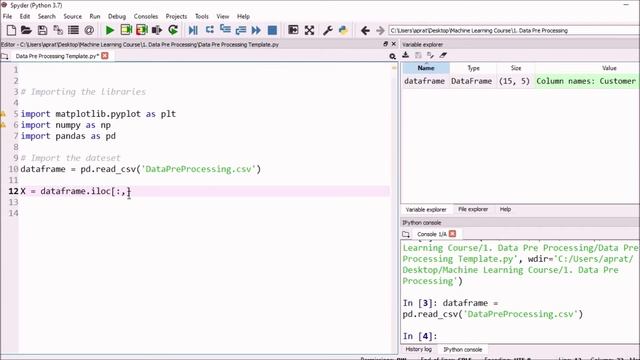640x360 pixels.
Task: Create a new file from toolbar
Action: [11, 30]
